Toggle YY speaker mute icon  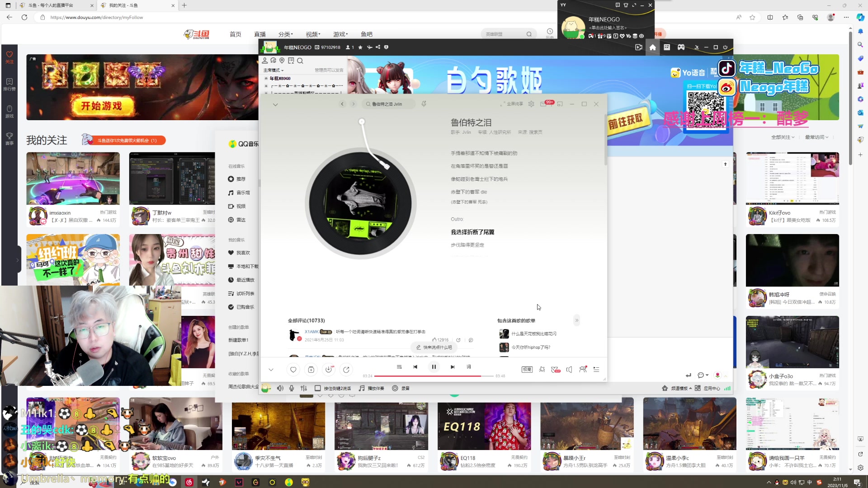point(280,388)
